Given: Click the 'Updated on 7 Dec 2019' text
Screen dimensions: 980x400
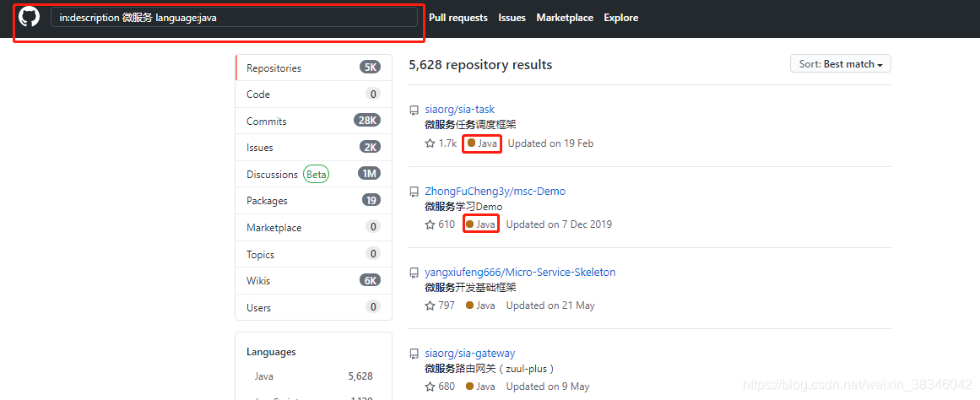Looking at the screenshot, I should coord(559,224).
